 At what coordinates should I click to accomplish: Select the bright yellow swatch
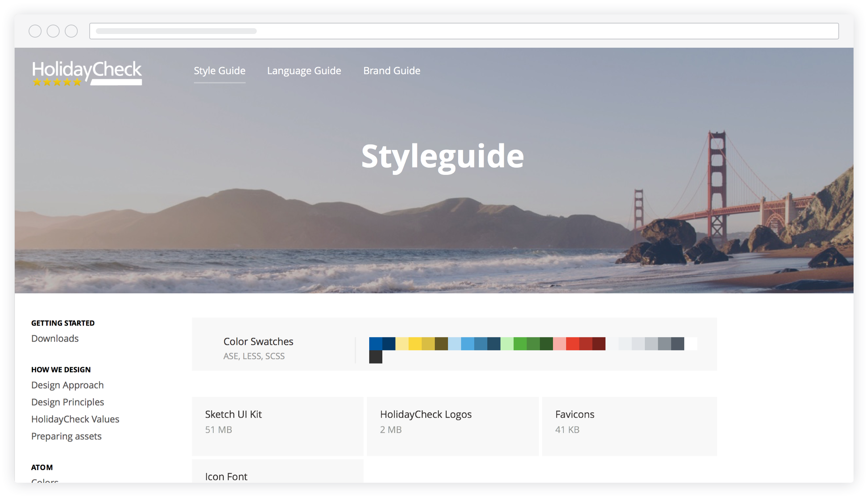(x=415, y=344)
